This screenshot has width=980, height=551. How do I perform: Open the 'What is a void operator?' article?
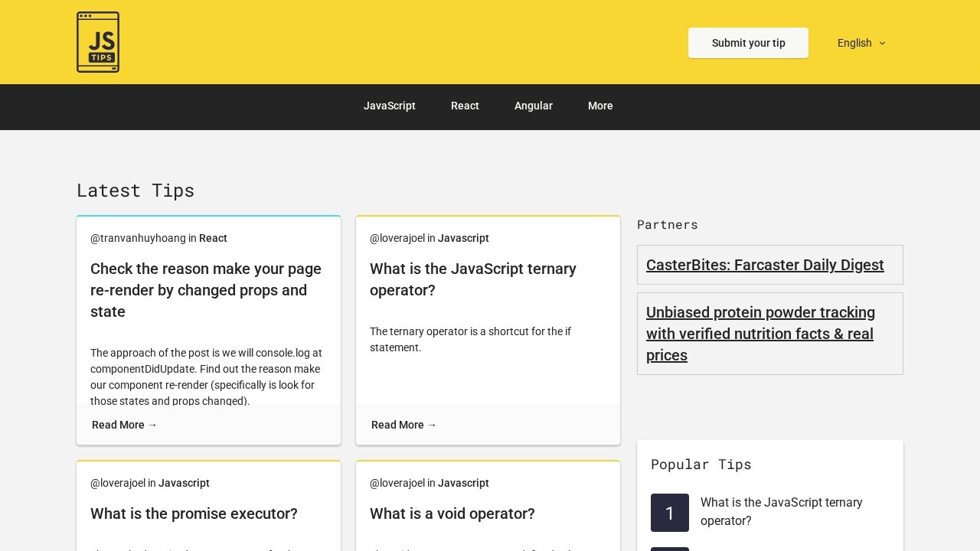pyautogui.click(x=452, y=514)
